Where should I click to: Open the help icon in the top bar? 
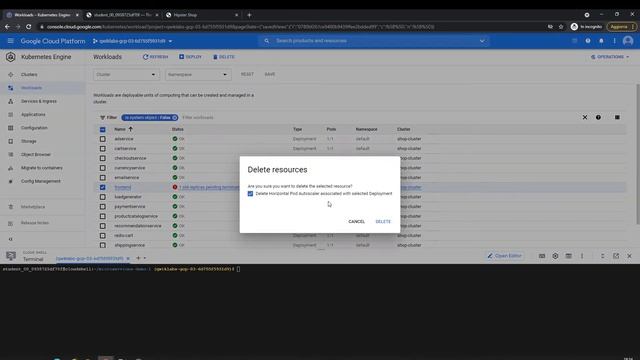click(x=588, y=41)
